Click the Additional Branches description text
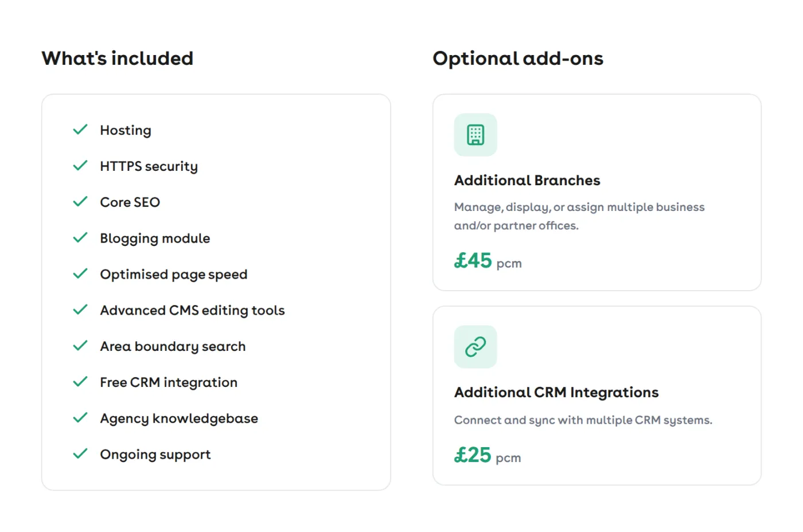This screenshot has height=532, width=803. (579, 216)
